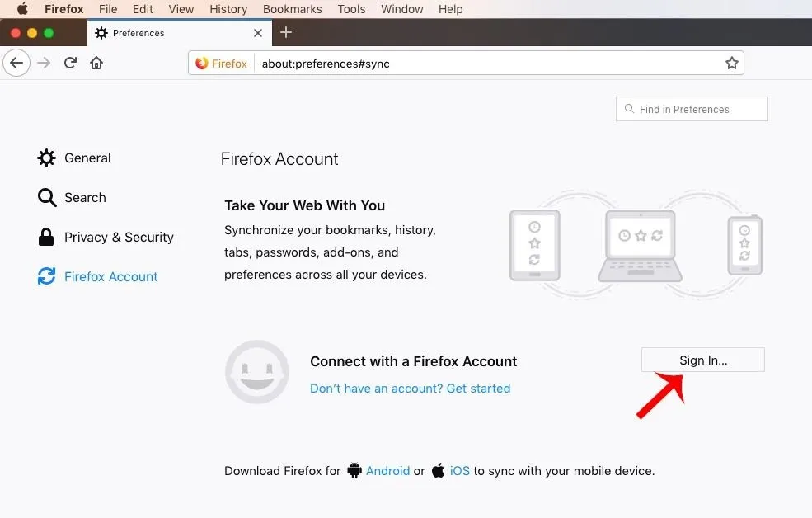Viewport: 812px width, 518px height.
Task: Click the Firefox Account sync icon
Action: click(x=47, y=276)
